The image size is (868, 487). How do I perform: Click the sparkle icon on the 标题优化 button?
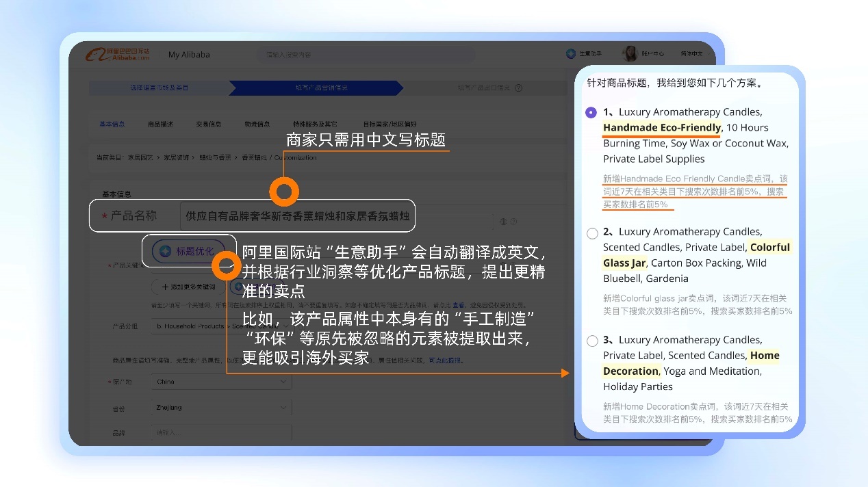pos(165,252)
